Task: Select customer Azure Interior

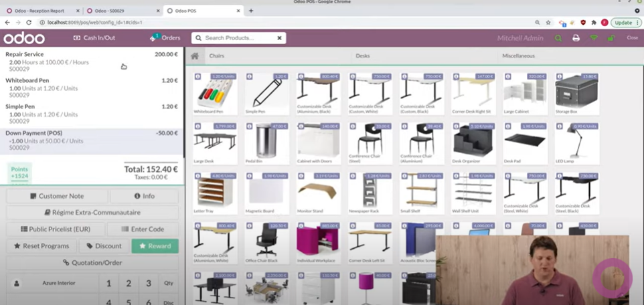Action: tap(52, 283)
